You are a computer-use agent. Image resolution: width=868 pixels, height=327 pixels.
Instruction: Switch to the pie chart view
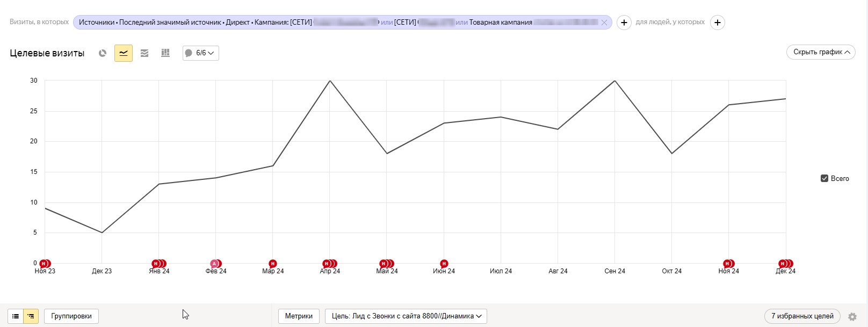pos(103,53)
